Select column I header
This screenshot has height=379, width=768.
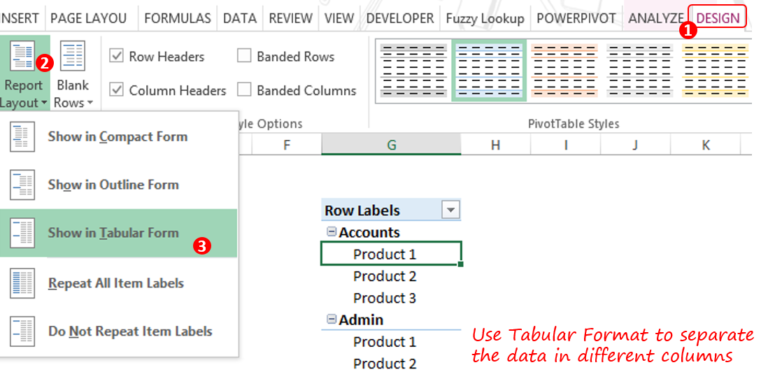(x=566, y=144)
